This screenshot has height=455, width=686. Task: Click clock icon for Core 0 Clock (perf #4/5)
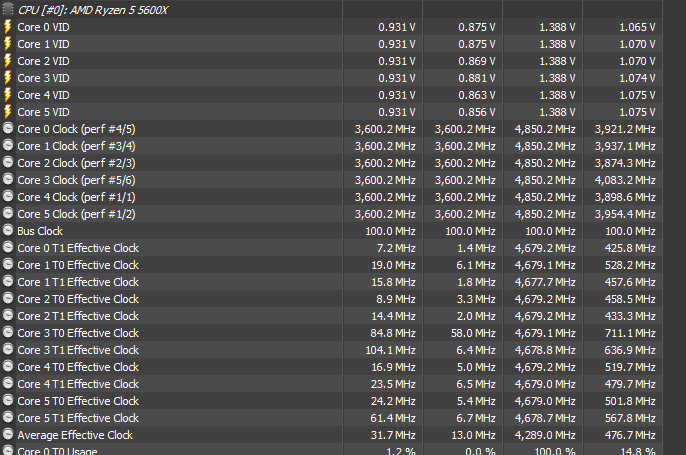click(x=8, y=128)
